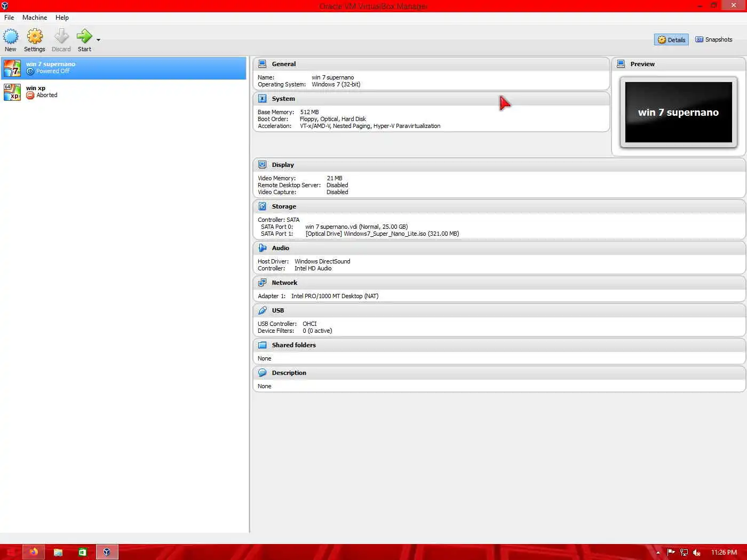Click Intel PRO/1000 MT Desktop (NAT) adapter text
Screen dimensions: 747x560
335,296
